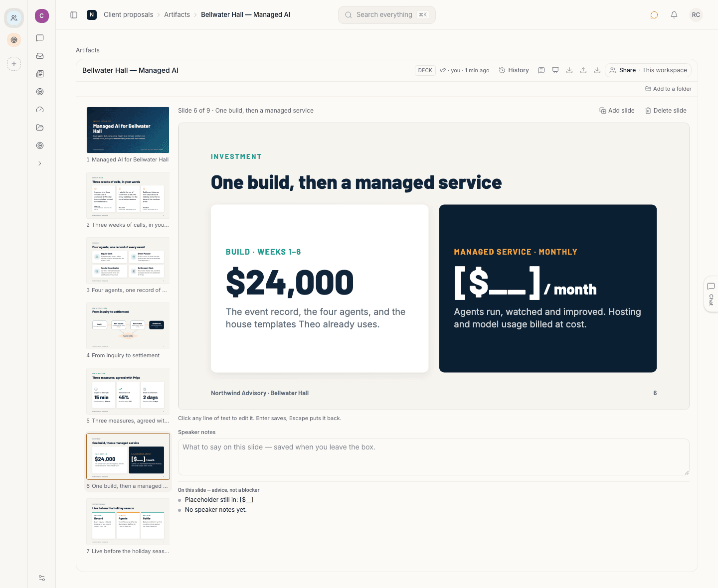Open the notifications bell
This screenshot has width=718, height=588.
click(x=674, y=15)
